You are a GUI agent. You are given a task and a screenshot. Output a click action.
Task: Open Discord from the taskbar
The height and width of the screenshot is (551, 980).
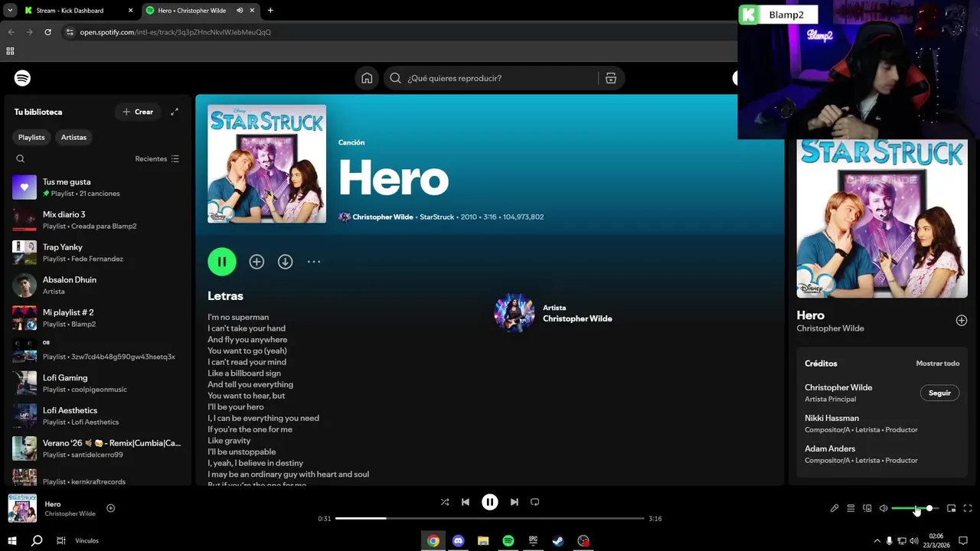(459, 541)
